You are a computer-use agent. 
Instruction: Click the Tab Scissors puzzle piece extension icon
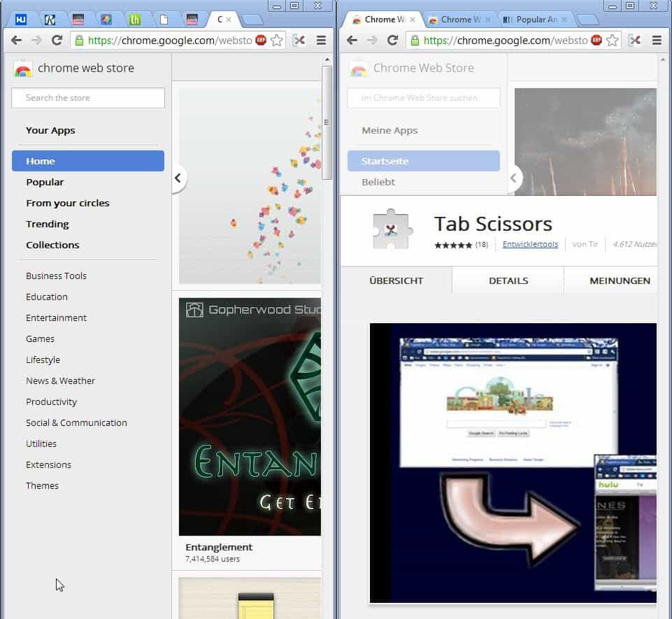392,228
